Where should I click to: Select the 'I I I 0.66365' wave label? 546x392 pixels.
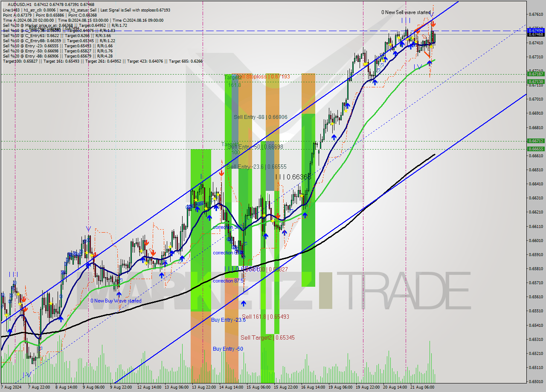pyautogui.click(x=293, y=176)
